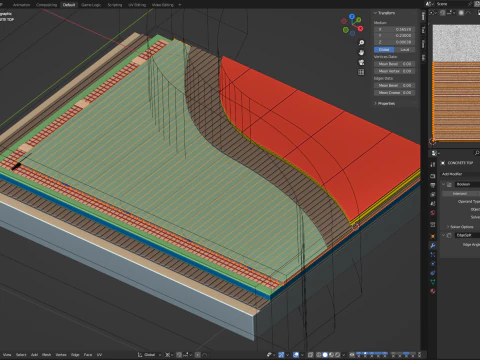
Task: Open the Object properties orange square icon
Action: click(433, 236)
